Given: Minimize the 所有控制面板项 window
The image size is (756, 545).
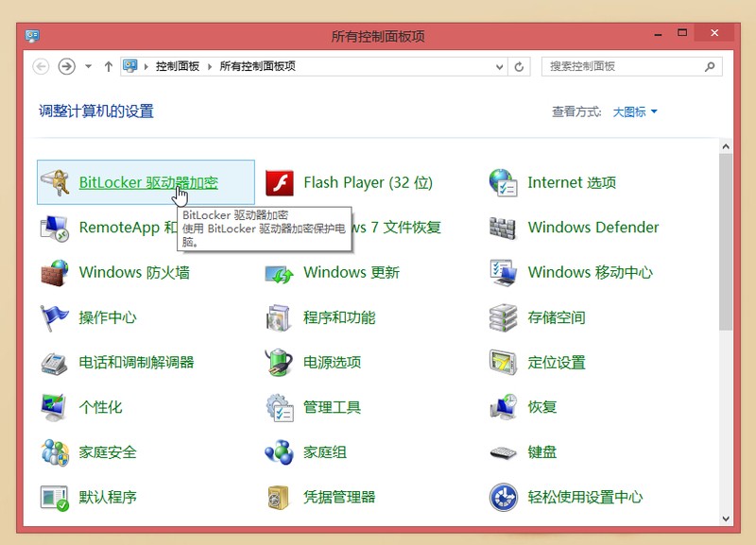Looking at the screenshot, I should (x=658, y=35).
